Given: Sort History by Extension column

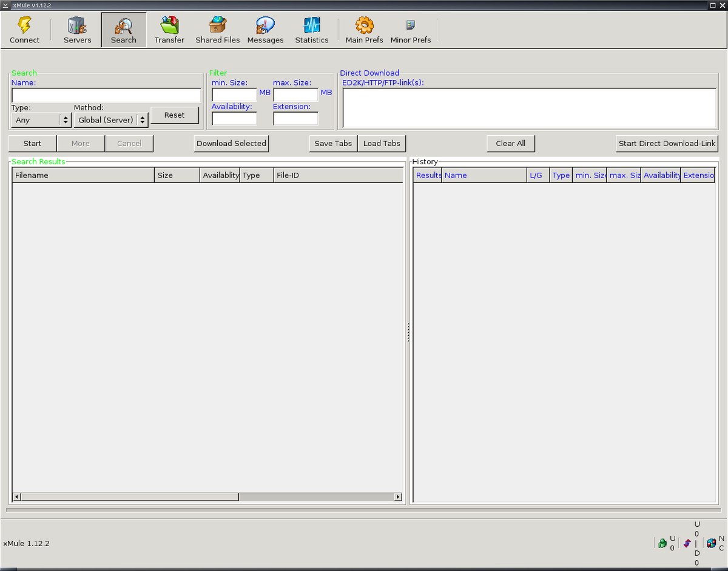Looking at the screenshot, I should 698,175.
